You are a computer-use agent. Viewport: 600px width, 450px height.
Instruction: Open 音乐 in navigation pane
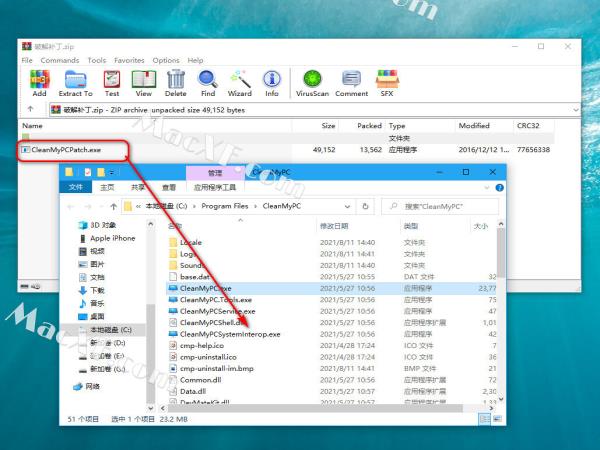coord(92,303)
